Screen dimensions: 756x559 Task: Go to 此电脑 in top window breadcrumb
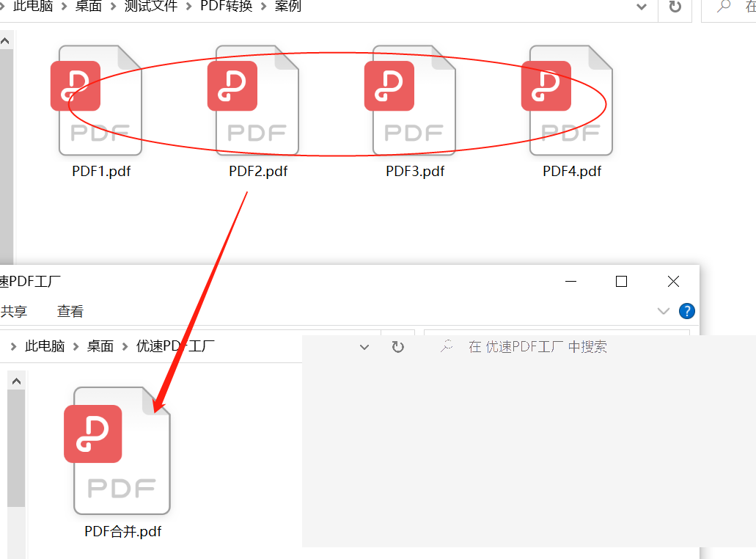(33, 7)
